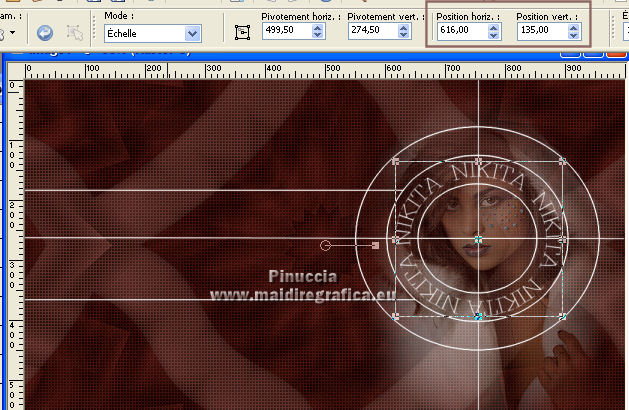
Task: Click the bottom-center selection handle
Action: point(478,317)
